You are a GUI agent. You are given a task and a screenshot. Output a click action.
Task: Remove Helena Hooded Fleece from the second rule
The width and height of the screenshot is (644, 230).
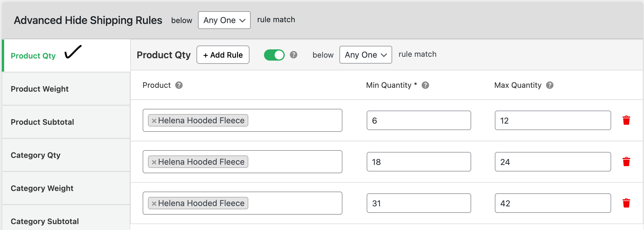[154, 162]
